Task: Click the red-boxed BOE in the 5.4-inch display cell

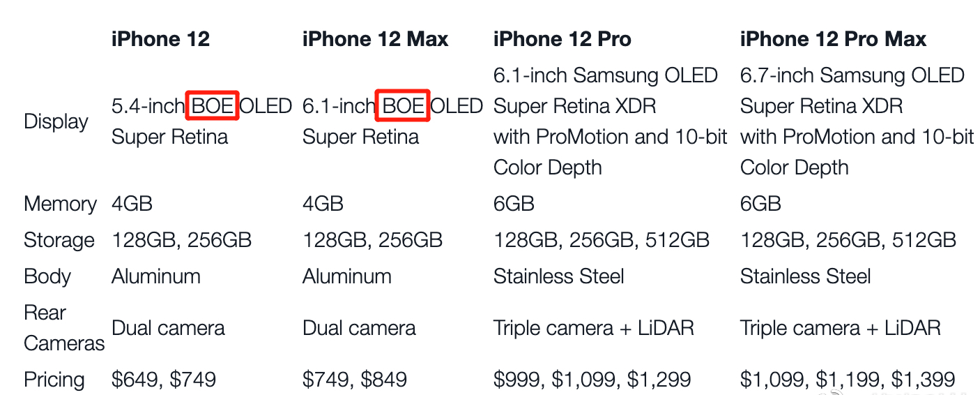Action: 213,106
